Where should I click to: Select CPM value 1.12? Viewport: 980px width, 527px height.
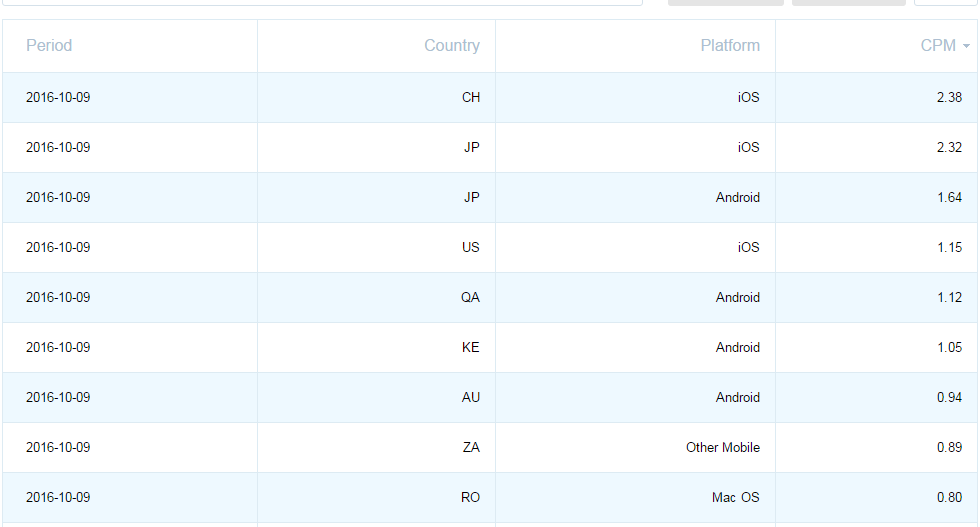(949, 298)
